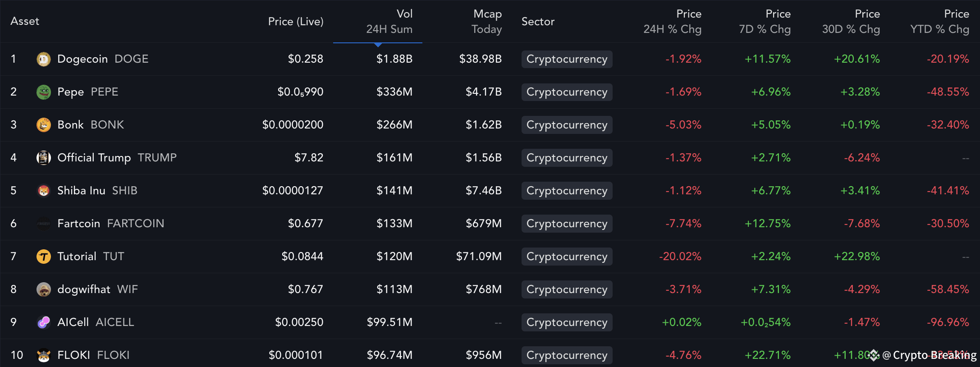Click the Bonk dog icon
The width and height of the screenshot is (980, 367).
pos(44,125)
